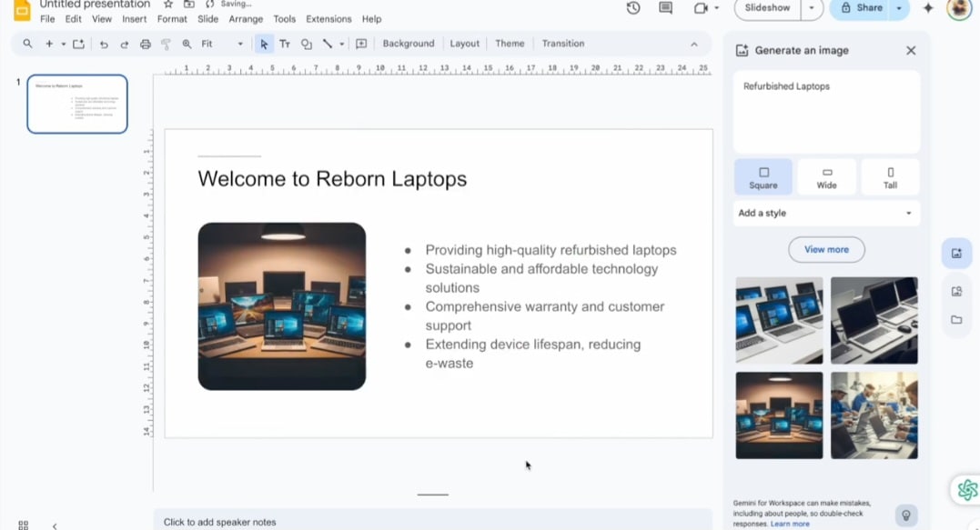Open the Format menu

(x=172, y=19)
